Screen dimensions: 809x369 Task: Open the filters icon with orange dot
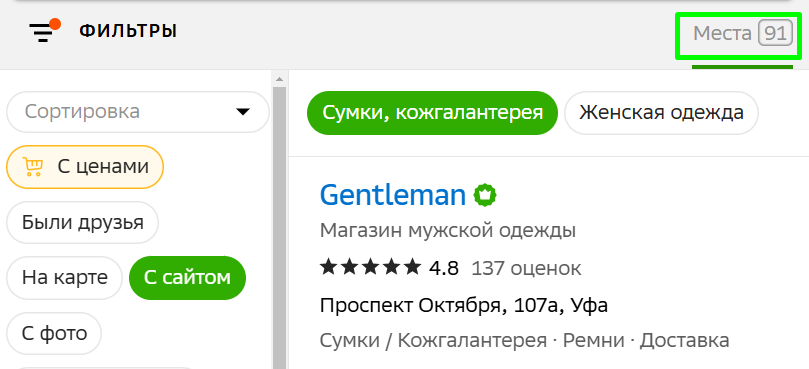point(44,30)
